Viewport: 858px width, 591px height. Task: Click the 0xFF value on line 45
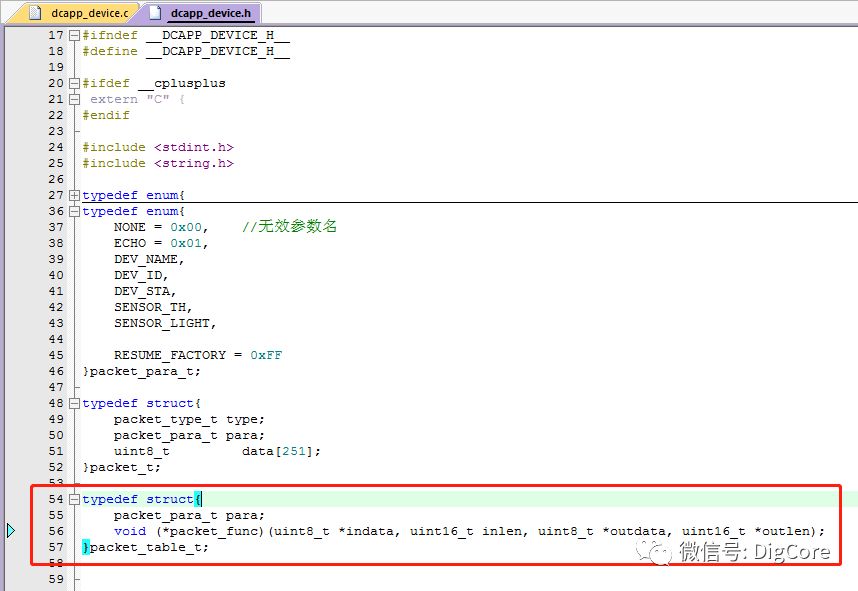pos(266,355)
